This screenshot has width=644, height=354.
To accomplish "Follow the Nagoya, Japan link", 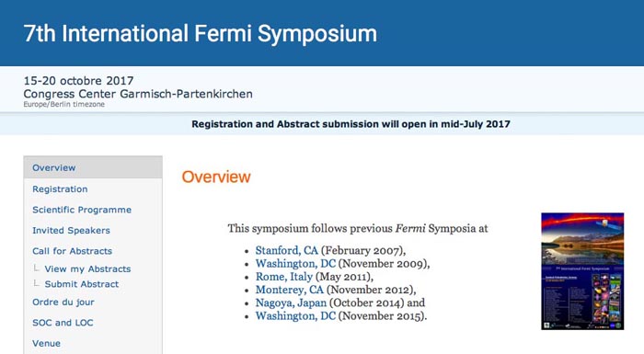I will tap(291, 303).
